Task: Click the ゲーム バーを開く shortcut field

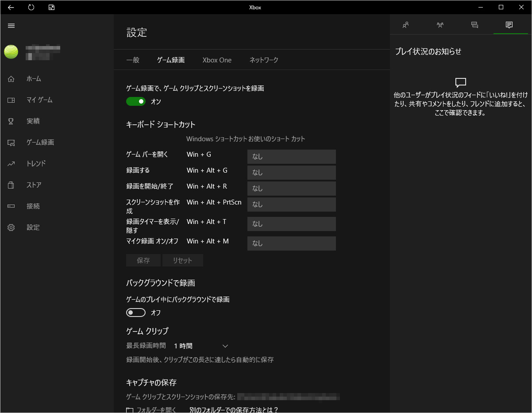Action: click(292, 157)
